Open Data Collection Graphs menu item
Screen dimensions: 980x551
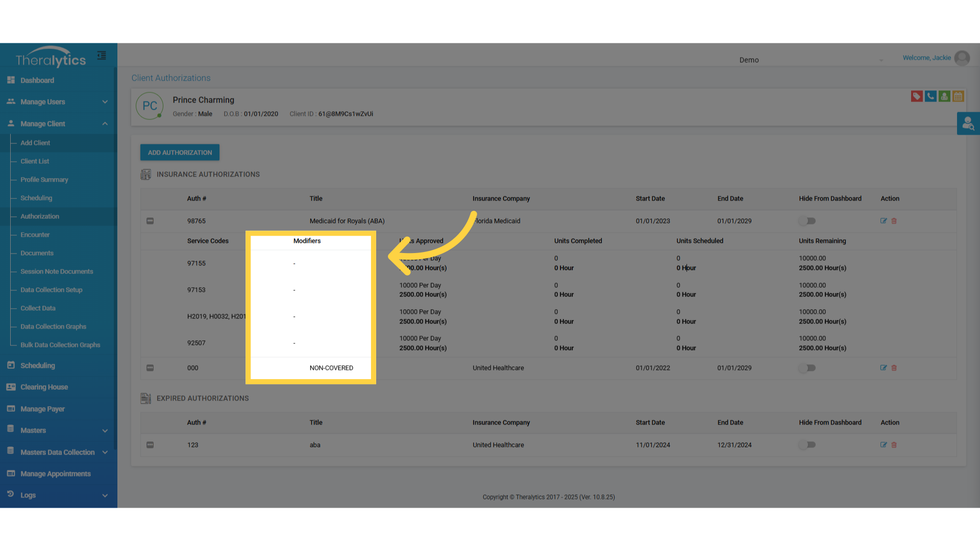coord(53,327)
